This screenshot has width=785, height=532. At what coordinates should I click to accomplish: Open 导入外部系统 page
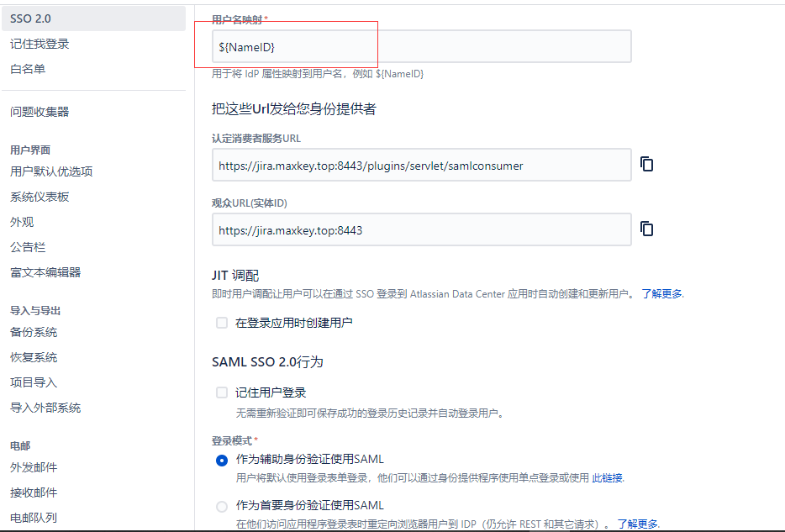tap(45, 408)
